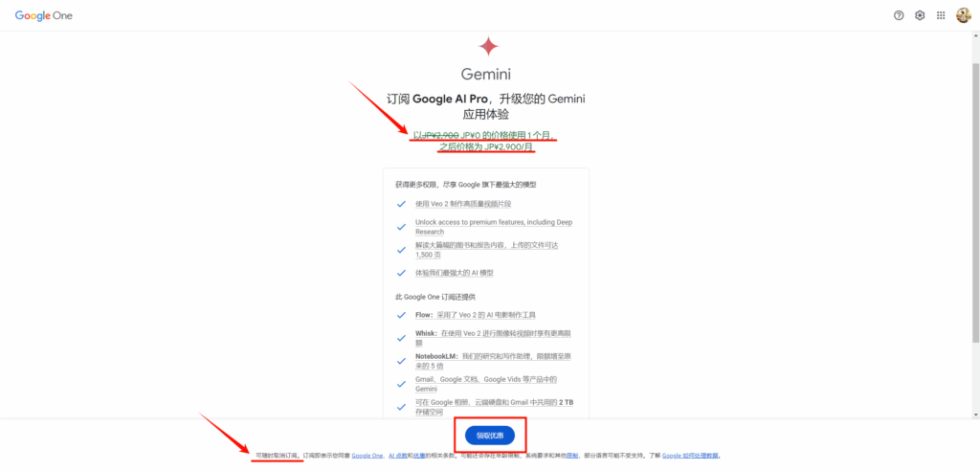This screenshot has width=980, height=471.
Task: Open the help question-mark icon
Action: [x=899, y=15]
